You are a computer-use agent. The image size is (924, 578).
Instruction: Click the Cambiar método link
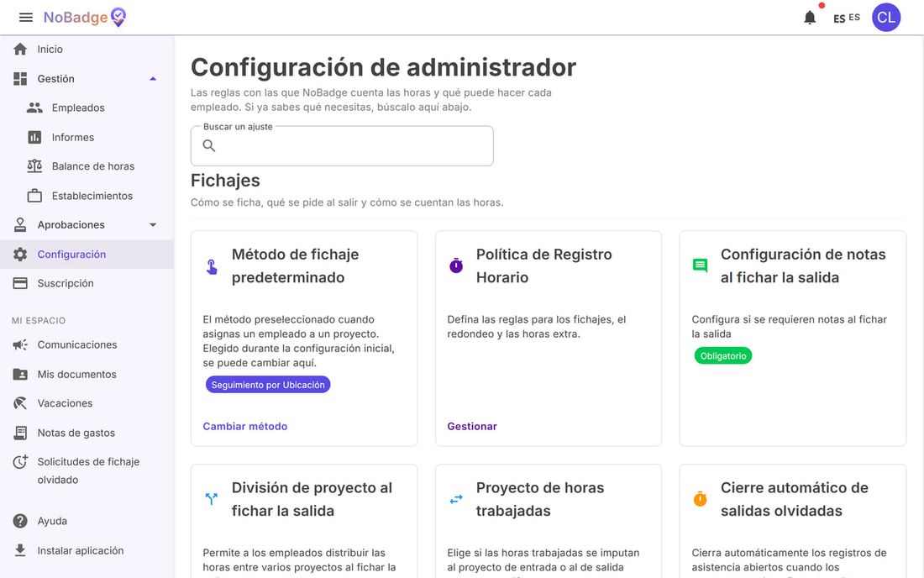coord(245,426)
